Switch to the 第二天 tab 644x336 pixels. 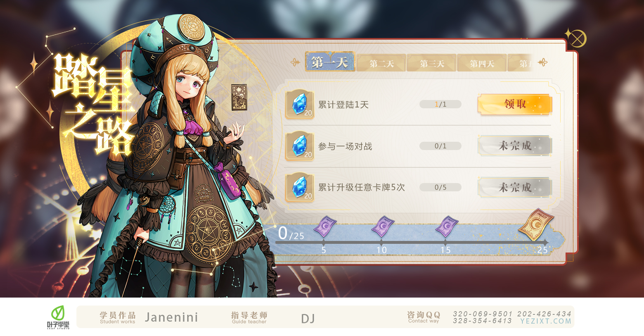click(381, 63)
